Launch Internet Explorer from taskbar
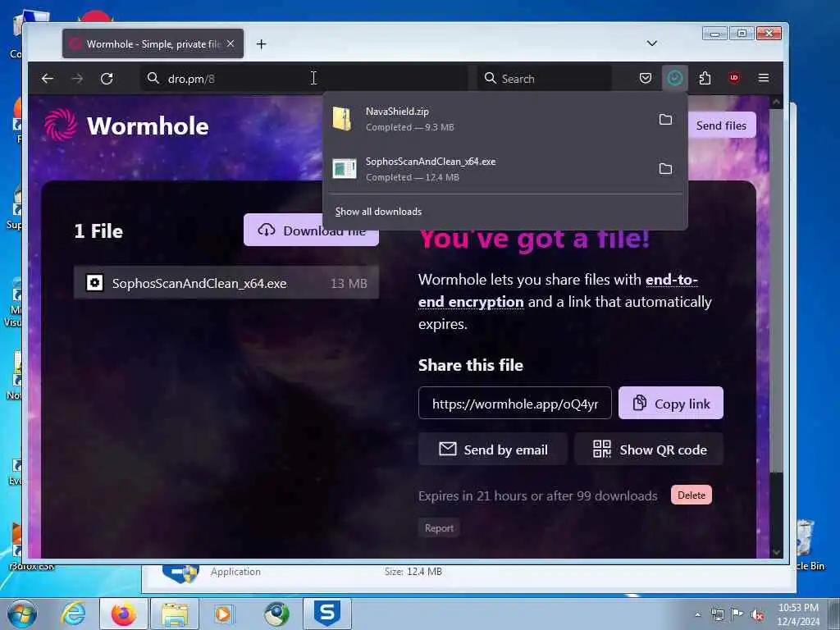This screenshot has width=840, height=630. 73,614
